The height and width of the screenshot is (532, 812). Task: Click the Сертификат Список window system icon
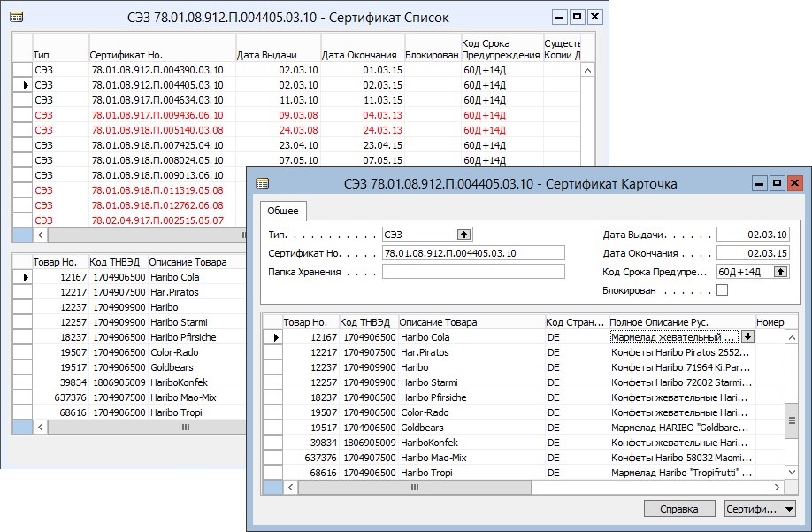(16, 18)
